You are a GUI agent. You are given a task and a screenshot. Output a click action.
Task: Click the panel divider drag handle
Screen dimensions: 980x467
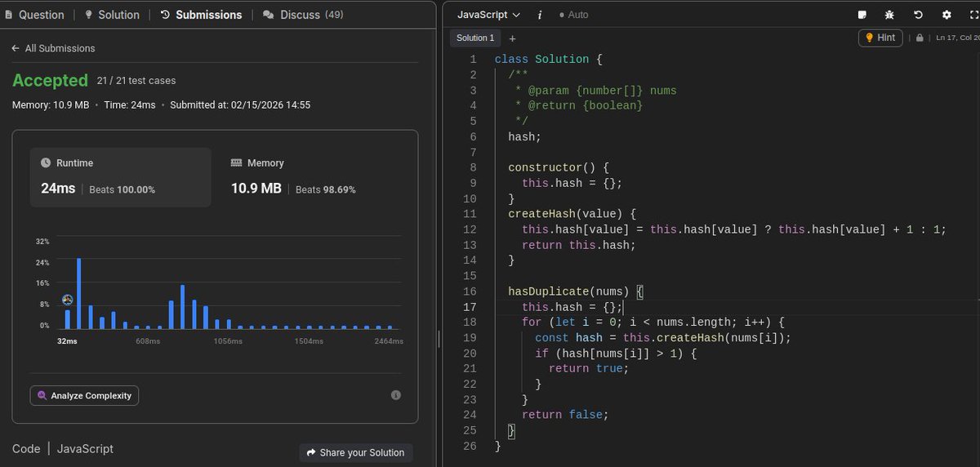point(439,338)
